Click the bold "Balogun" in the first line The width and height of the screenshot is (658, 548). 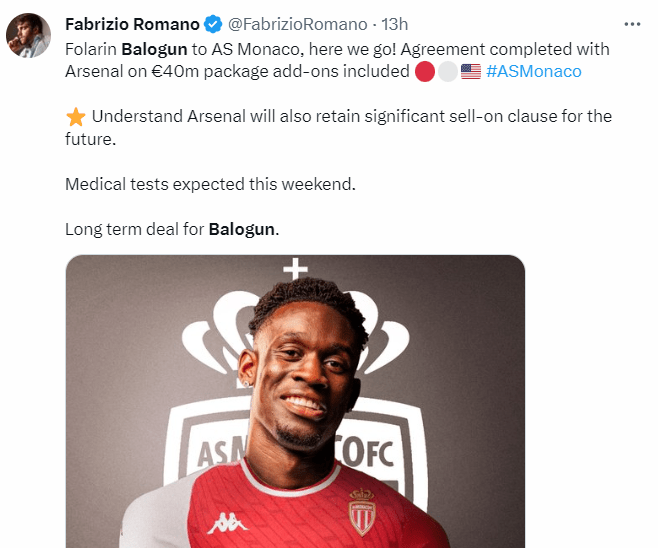pyautogui.click(x=153, y=48)
